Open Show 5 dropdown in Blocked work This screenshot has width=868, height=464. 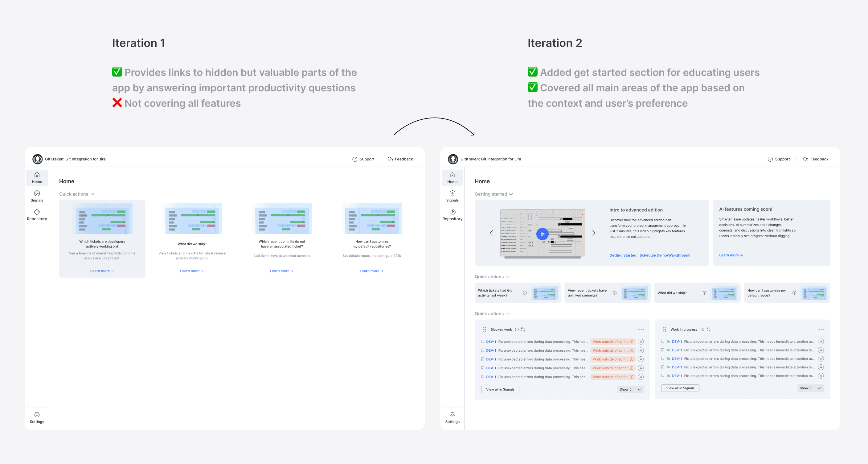click(x=630, y=389)
